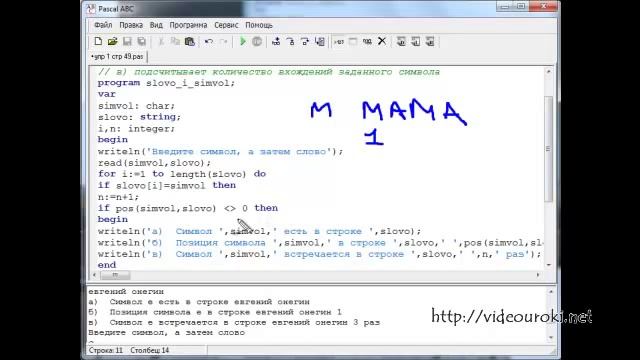Click the debug step icon right after Stop
The width and height of the screenshot is (640, 360).
[x=276, y=41]
